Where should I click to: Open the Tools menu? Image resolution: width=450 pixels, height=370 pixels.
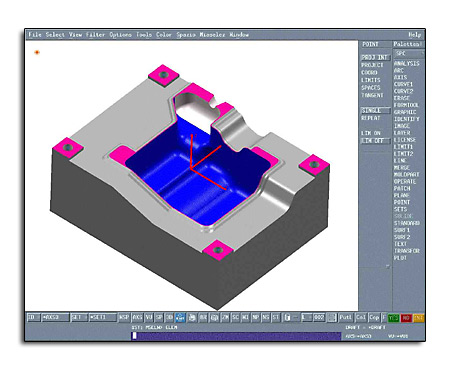(144, 34)
